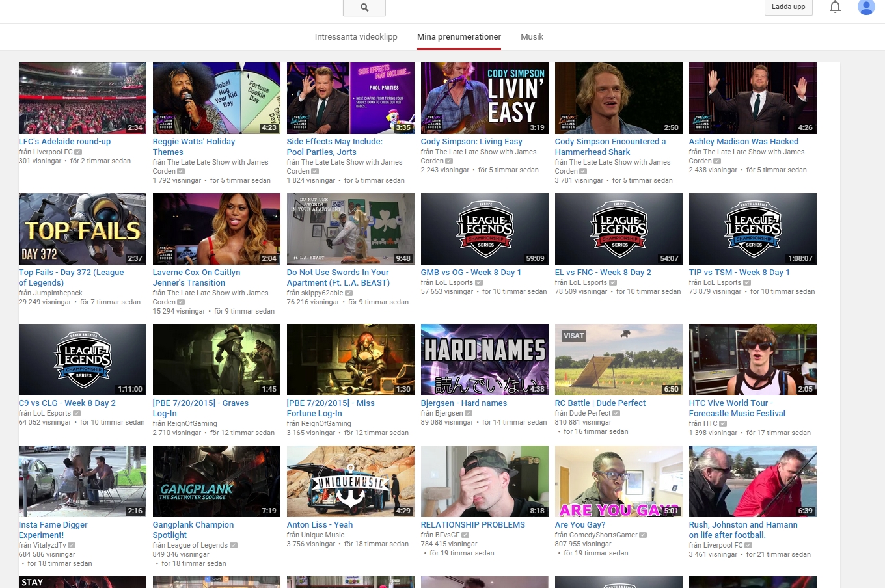Open the Do Not Use Swords thumbnail
This screenshot has height=588, width=885.
tap(351, 229)
